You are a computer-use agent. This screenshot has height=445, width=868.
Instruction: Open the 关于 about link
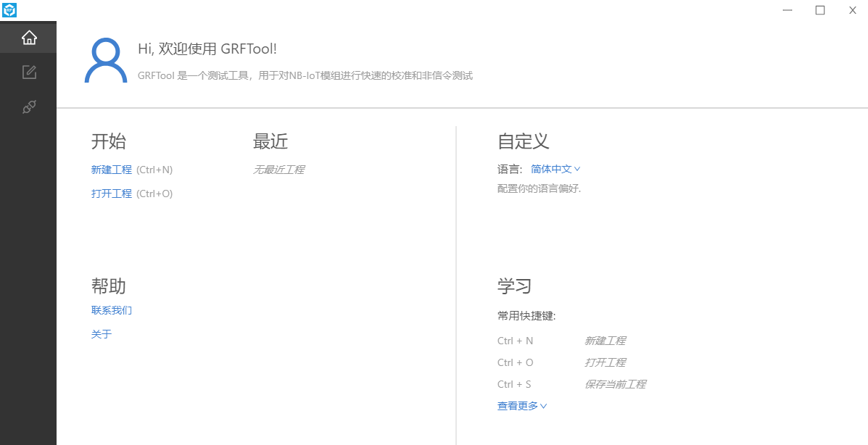[x=102, y=334]
